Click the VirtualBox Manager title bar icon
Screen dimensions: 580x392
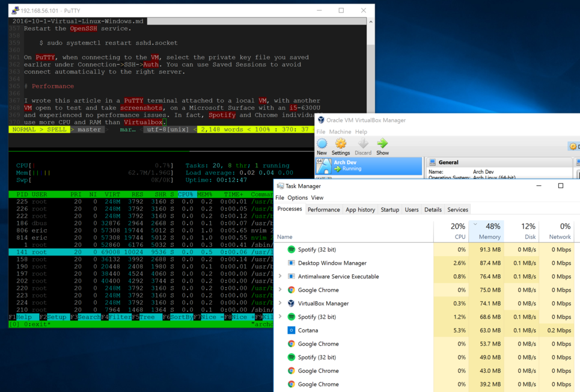click(x=321, y=120)
